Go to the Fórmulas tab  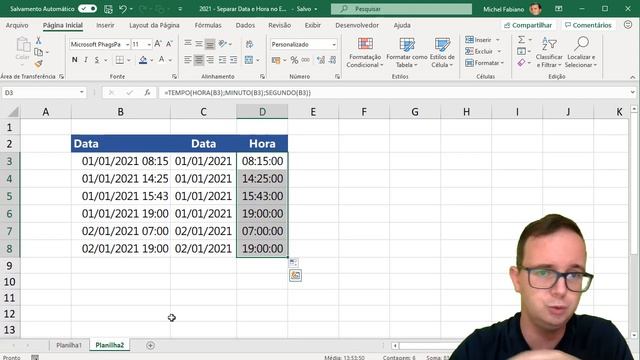[208, 25]
